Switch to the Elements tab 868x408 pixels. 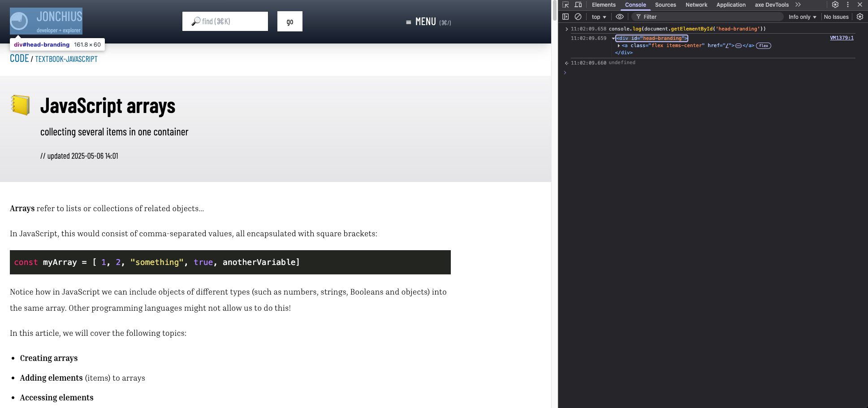604,5
